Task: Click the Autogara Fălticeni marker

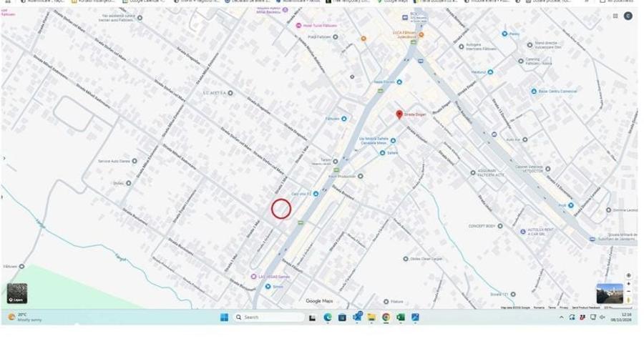Action: (462, 46)
